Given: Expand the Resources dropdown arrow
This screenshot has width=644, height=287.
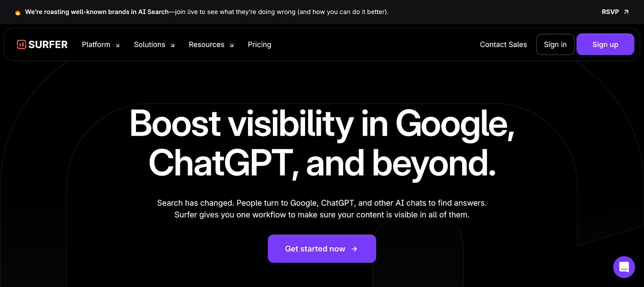Looking at the screenshot, I should (231, 45).
